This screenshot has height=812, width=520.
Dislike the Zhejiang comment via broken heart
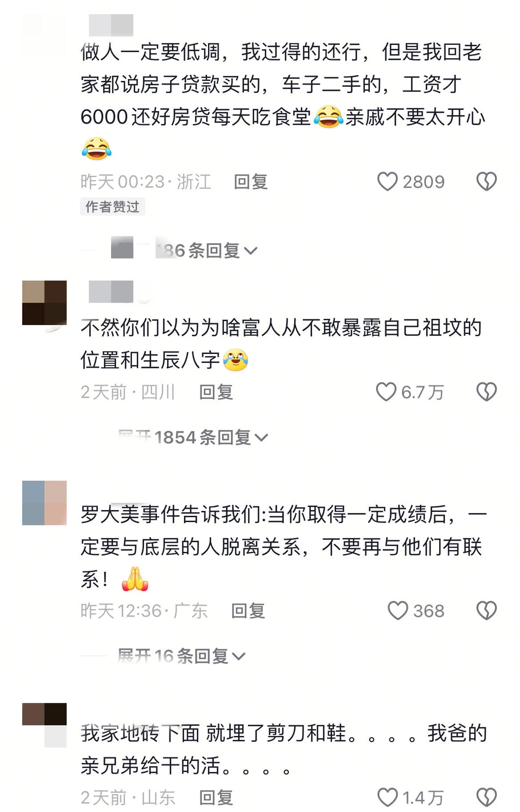(x=486, y=182)
